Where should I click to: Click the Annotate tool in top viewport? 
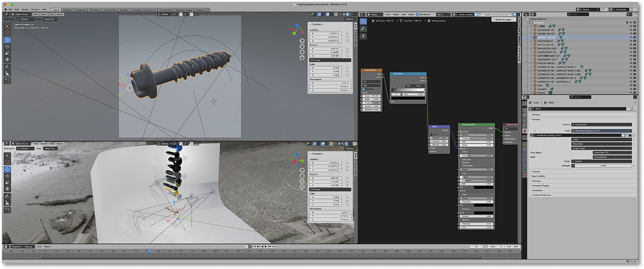tap(8, 66)
